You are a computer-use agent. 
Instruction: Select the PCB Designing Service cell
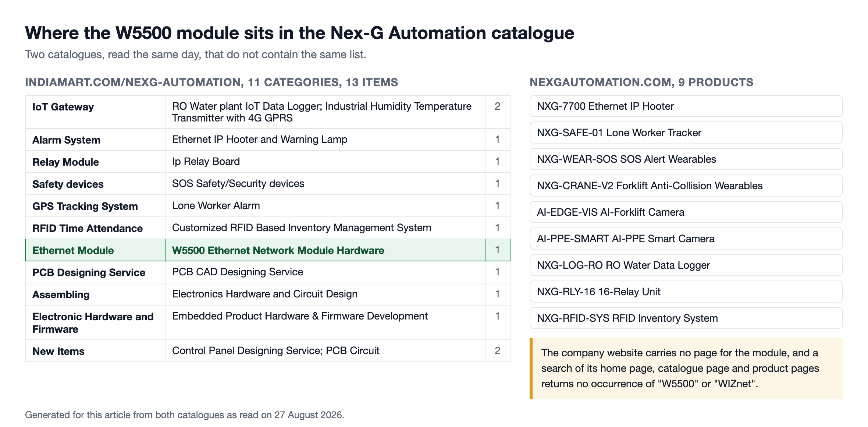coord(95,272)
